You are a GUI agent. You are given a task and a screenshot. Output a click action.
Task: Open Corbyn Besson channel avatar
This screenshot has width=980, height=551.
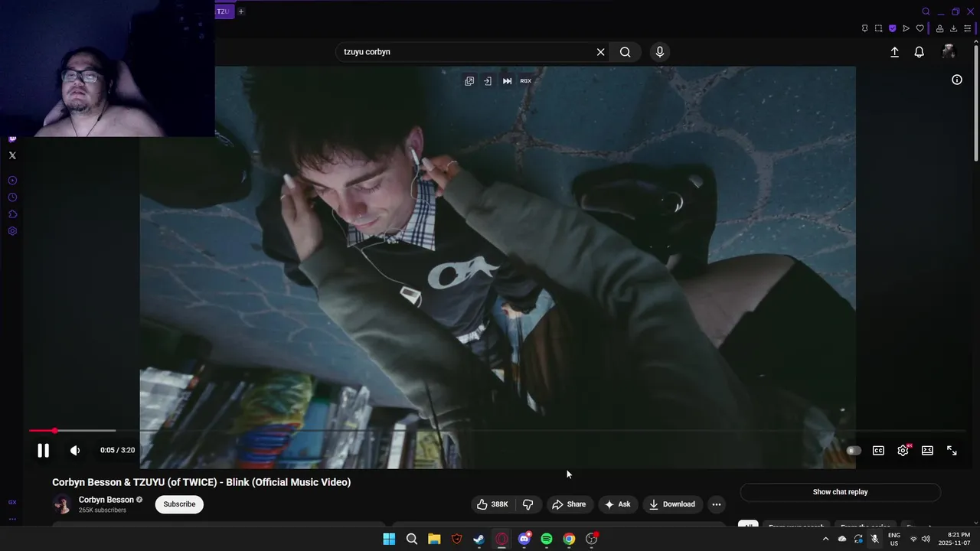(62, 504)
